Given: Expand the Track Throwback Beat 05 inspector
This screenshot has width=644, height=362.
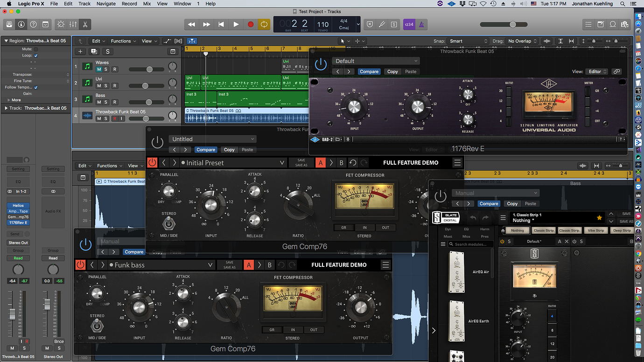Looking at the screenshot, I should coord(6,108).
